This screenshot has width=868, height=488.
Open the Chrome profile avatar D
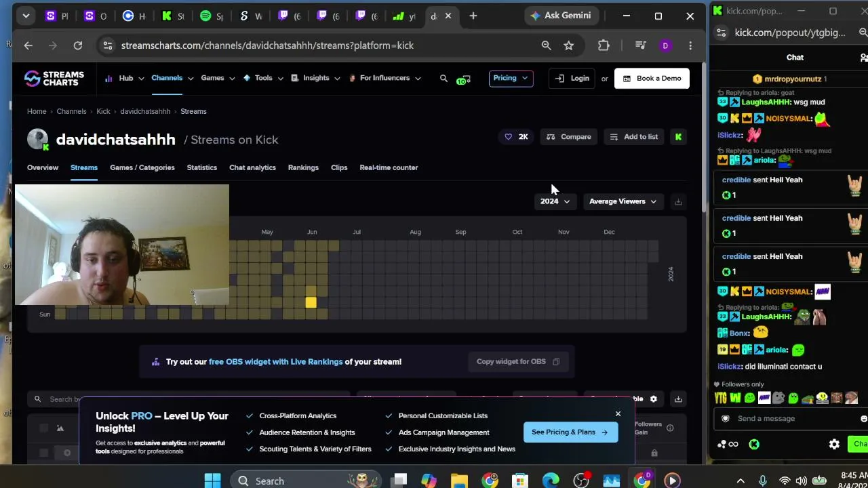(665, 45)
